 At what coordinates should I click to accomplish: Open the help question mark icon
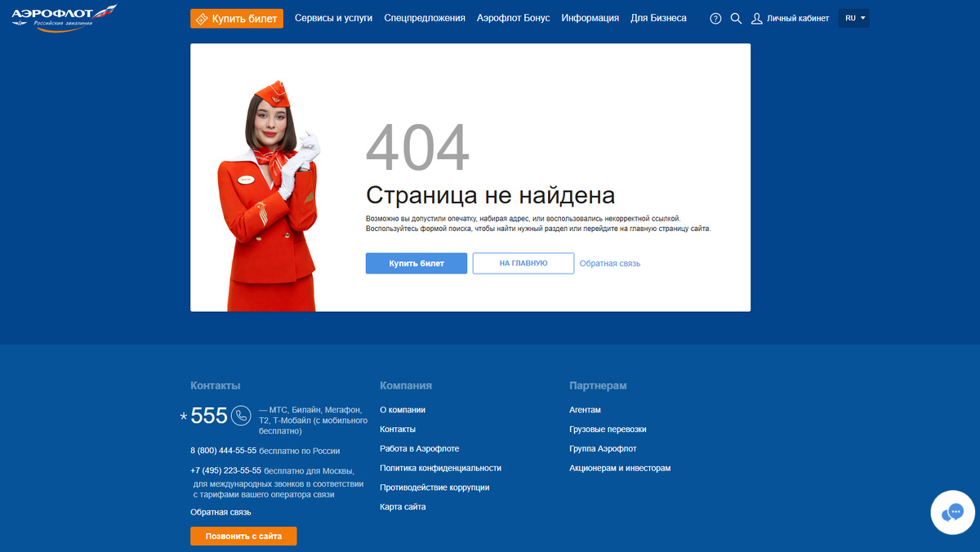click(x=715, y=18)
